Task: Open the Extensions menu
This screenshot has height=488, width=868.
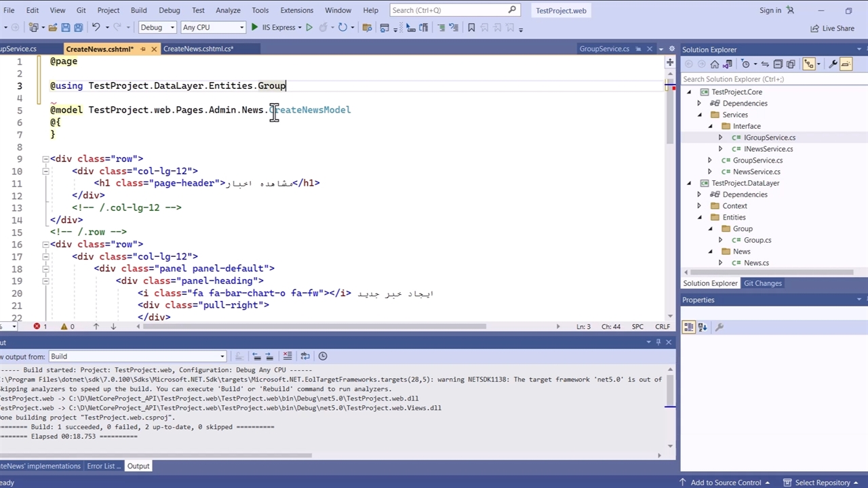Action: pos(296,10)
